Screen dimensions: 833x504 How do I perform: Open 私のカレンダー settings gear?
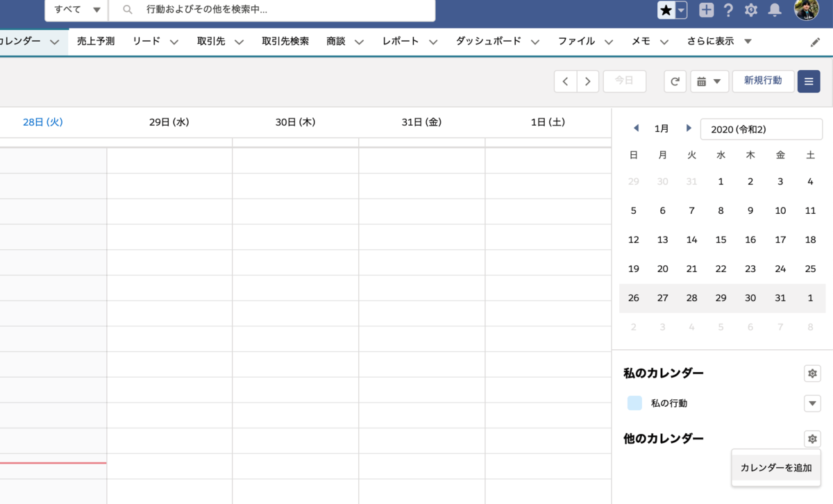[x=812, y=373]
